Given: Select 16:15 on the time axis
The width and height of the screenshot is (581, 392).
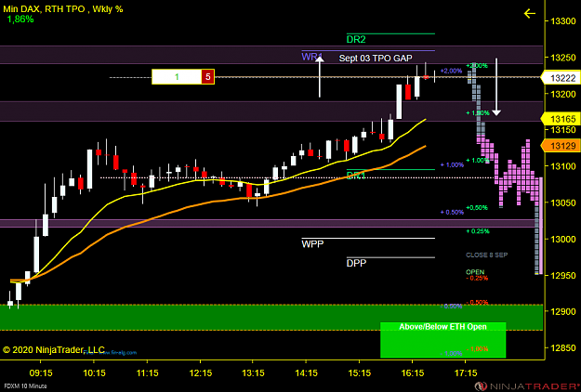Looking at the screenshot, I should click(x=413, y=372).
